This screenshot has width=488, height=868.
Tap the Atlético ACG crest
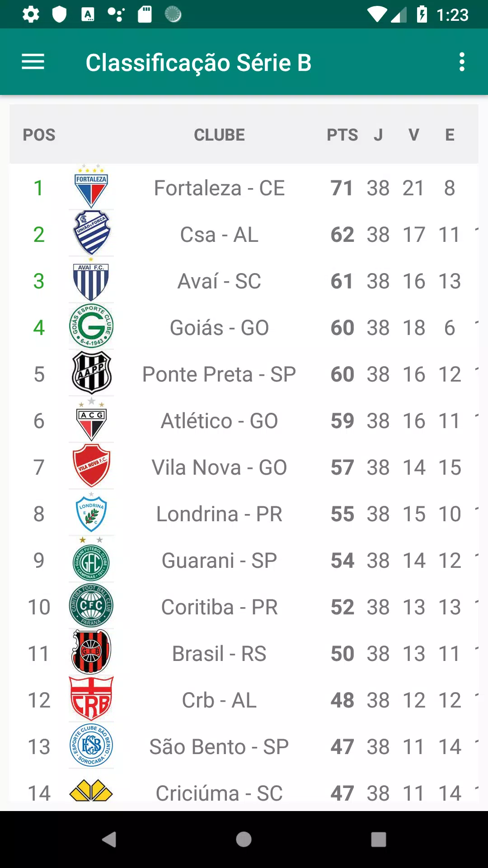pos(91,420)
